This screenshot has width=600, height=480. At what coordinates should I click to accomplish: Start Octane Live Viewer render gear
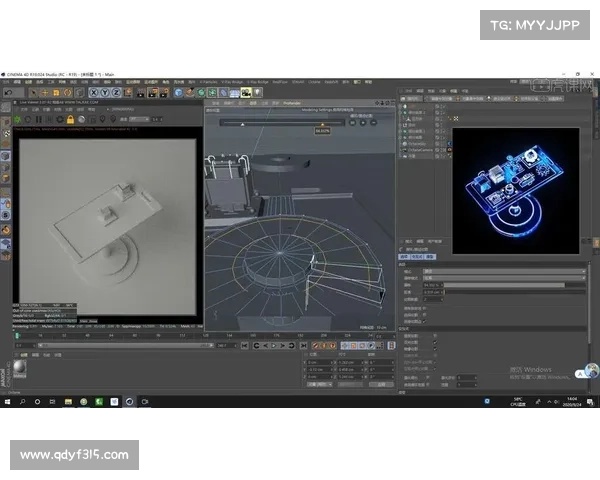(18, 119)
